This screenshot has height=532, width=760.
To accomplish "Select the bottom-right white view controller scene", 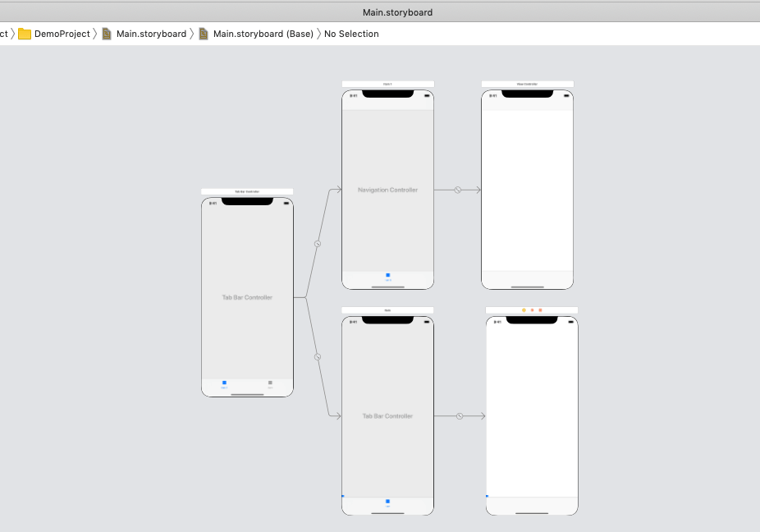I will coord(532,410).
